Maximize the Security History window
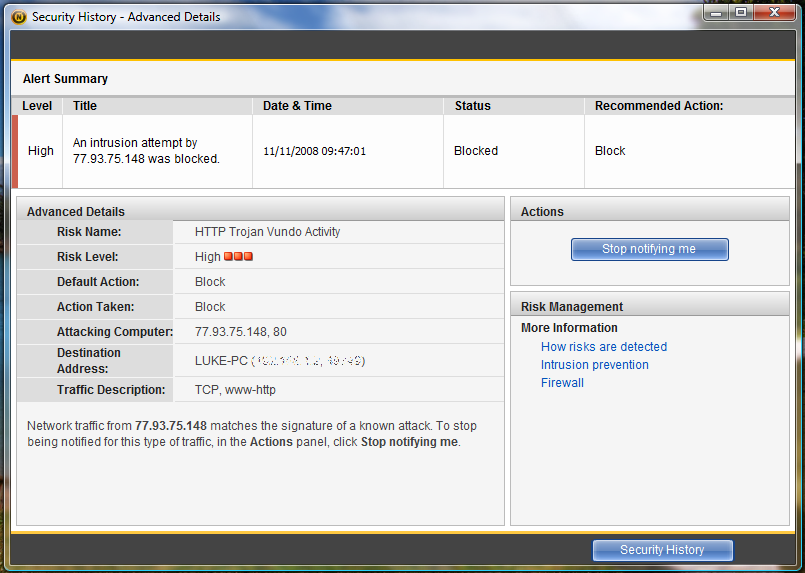 pyautogui.click(x=741, y=12)
